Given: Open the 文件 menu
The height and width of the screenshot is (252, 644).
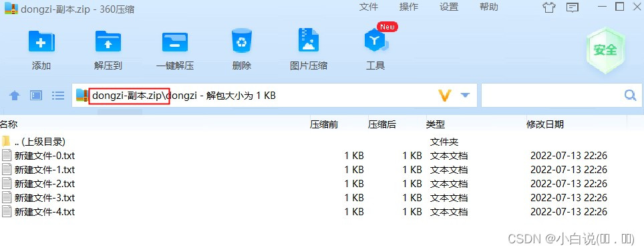Looking at the screenshot, I should [368, 7].
